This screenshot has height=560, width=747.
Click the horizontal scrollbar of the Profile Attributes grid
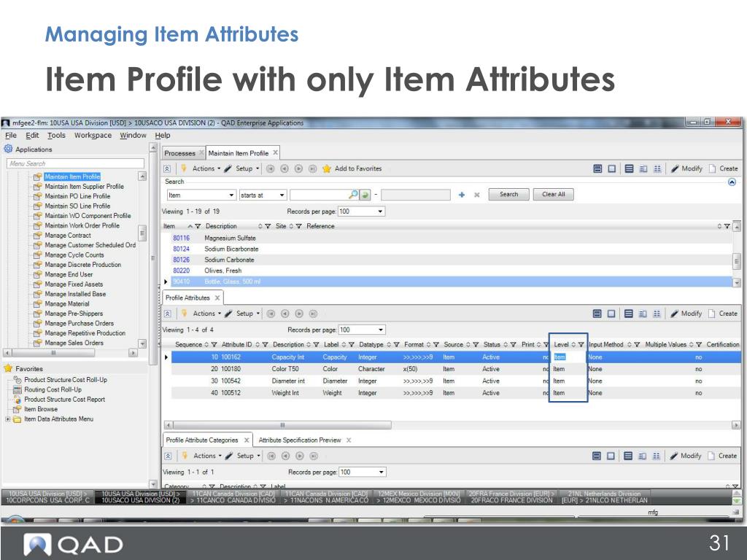(282, 425)
